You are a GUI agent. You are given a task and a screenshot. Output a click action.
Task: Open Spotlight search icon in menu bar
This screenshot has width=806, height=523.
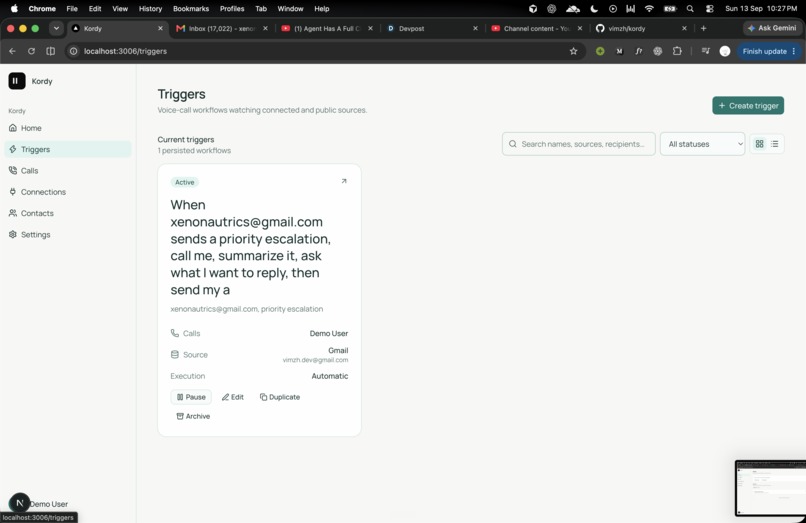tap(690, 8)
